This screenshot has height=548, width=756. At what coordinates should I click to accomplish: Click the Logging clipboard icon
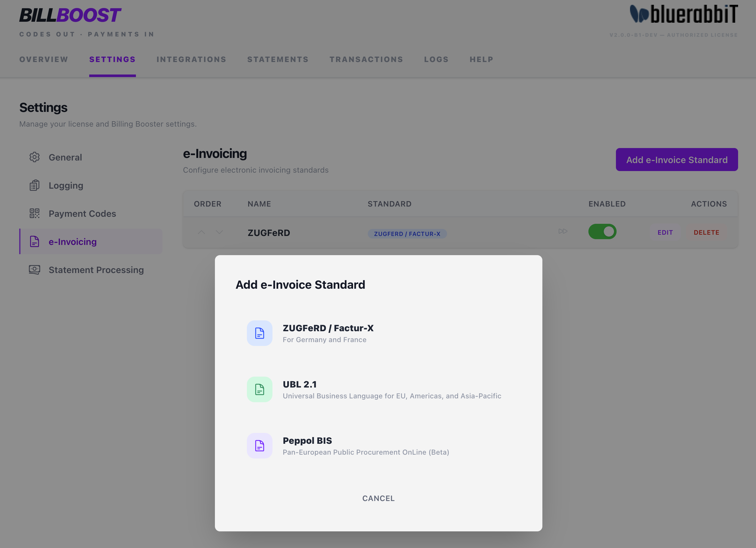coord(34,185)
